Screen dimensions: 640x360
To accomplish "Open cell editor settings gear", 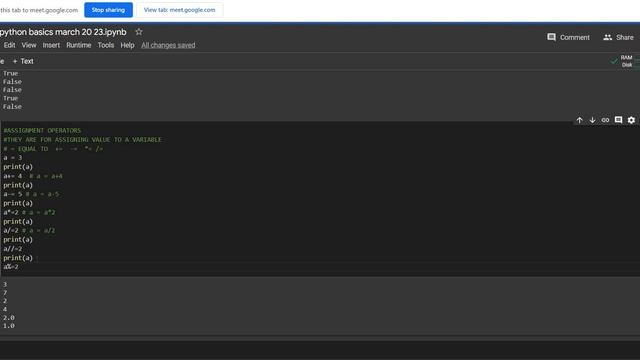I will 631,120.
